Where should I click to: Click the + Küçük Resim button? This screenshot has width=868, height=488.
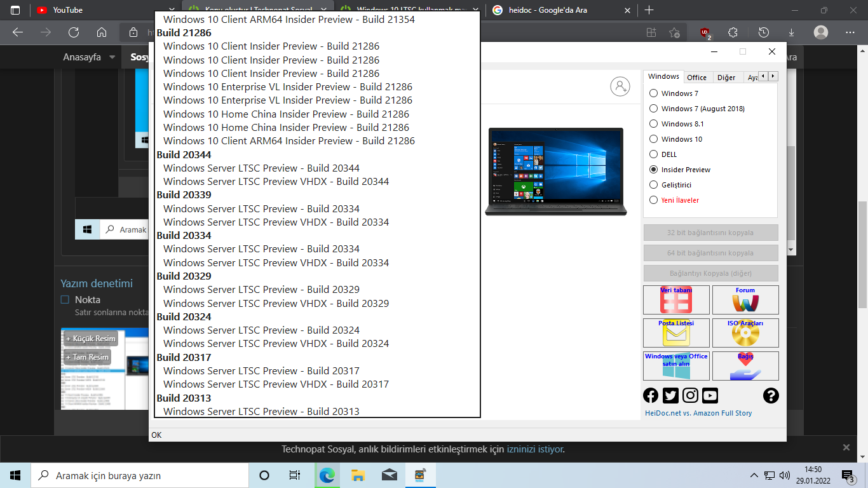point(90,339)
